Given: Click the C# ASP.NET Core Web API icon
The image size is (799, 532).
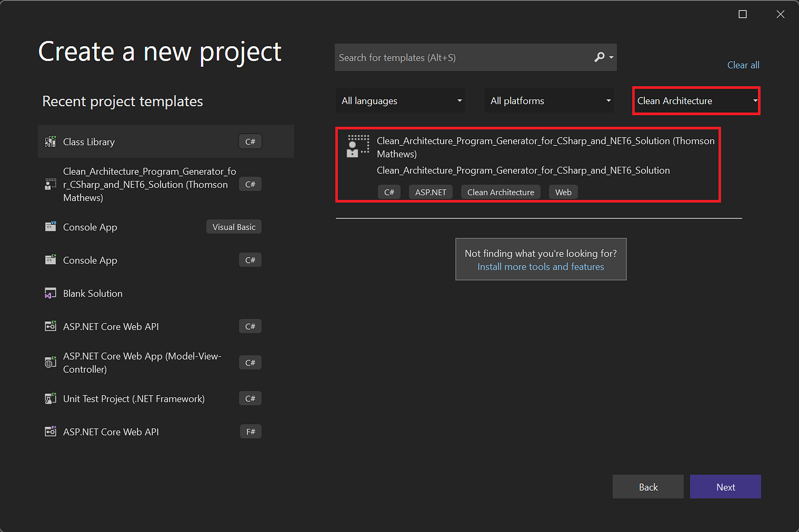Looking at the screenshot, I should [x=50, y=326].
